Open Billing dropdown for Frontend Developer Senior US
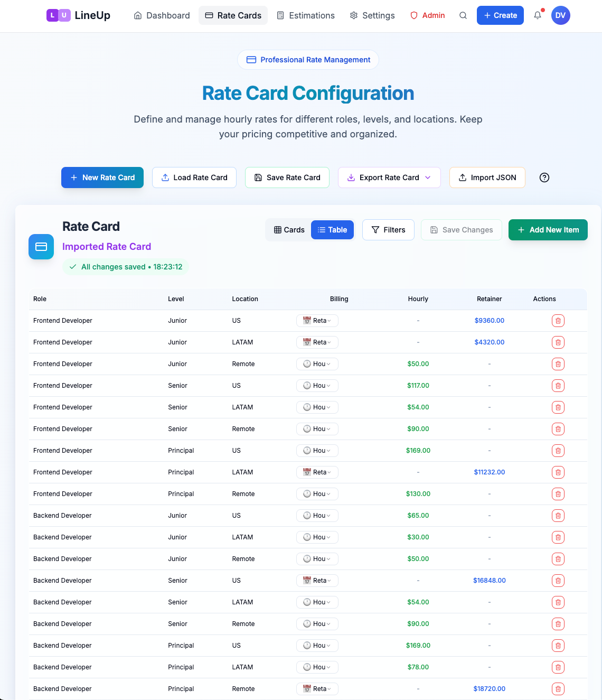This screenshot has height=700, width=602. (317, 385)
